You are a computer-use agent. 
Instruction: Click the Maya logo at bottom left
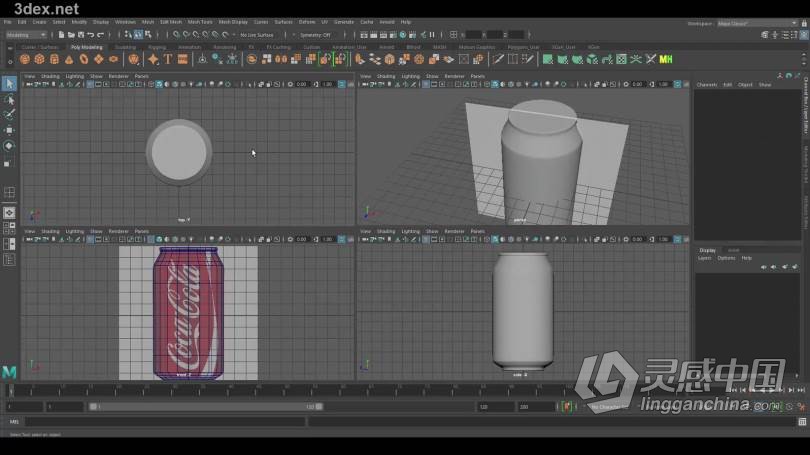pyautogui.click(x=9, y=372)
